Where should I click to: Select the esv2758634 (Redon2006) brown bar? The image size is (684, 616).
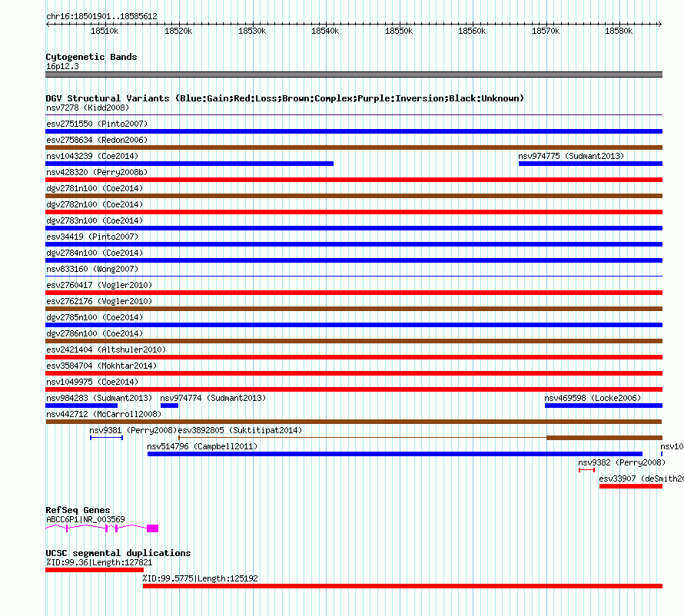pyautogui.click(x=354, y=147)
